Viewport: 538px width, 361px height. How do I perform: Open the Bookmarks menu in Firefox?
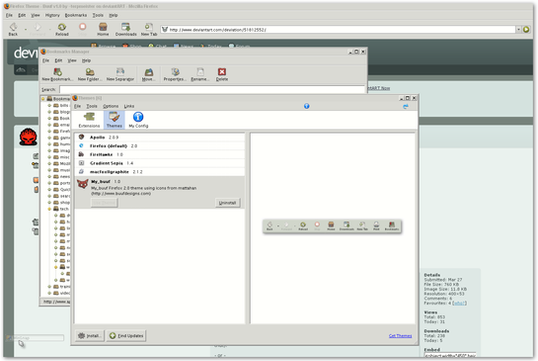[x=76, y=15]
